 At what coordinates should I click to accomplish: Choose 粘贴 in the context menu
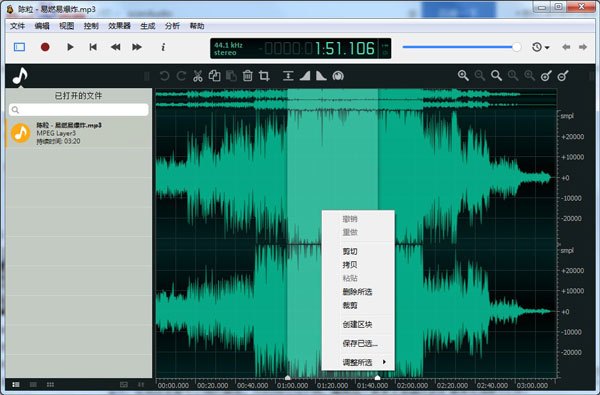pos(358,278)
